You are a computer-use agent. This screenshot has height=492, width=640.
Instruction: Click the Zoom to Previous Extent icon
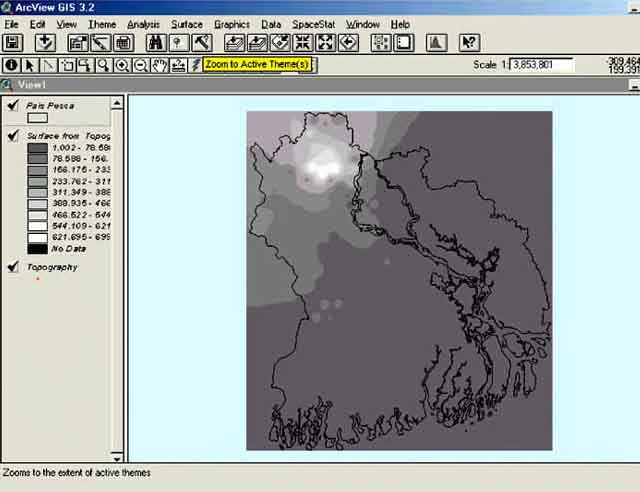348,43
